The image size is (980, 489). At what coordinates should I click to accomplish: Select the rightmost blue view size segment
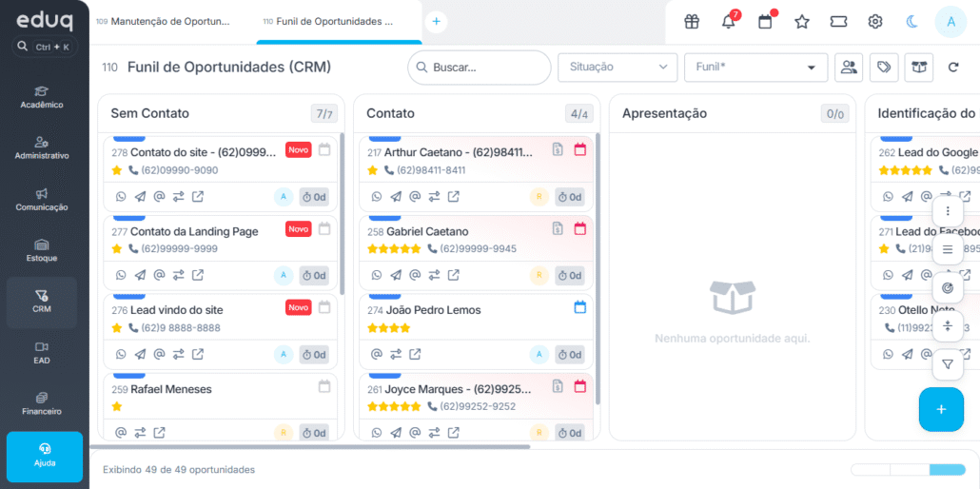pos(947,470)
